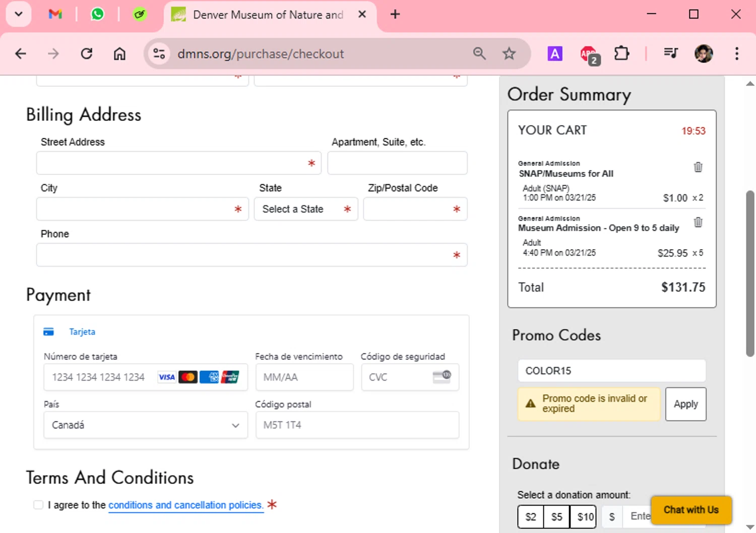This screenshot has height=533, width=756.
Task: Reload the checkout page
Action: [x=87, y=53]
